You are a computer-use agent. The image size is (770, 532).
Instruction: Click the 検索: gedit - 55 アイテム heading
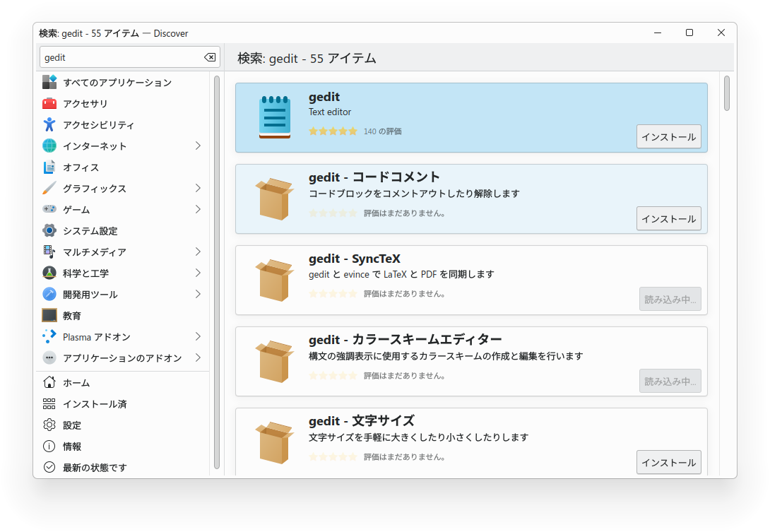[x=307, y=59]
